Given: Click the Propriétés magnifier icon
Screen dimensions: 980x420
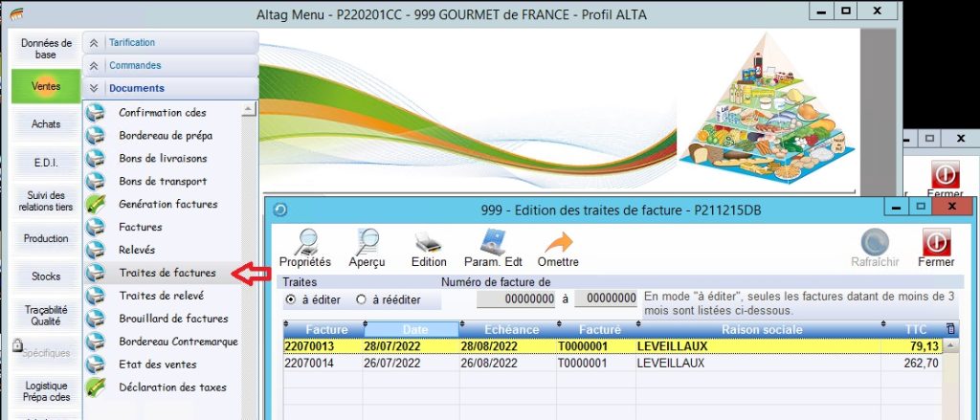Looking at the screenshot, I should [304, 243].
